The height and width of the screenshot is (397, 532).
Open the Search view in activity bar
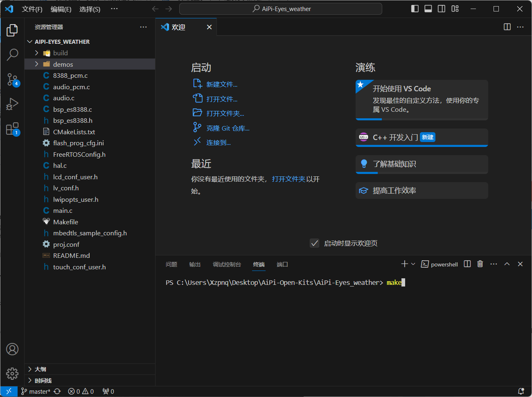[x=12, y=54]
